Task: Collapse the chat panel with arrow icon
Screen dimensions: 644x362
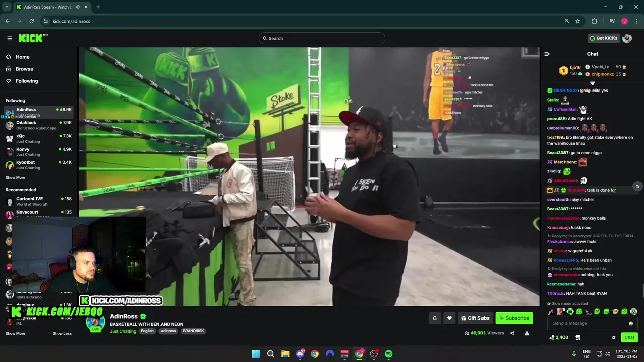Action: (x=547, y=54)
